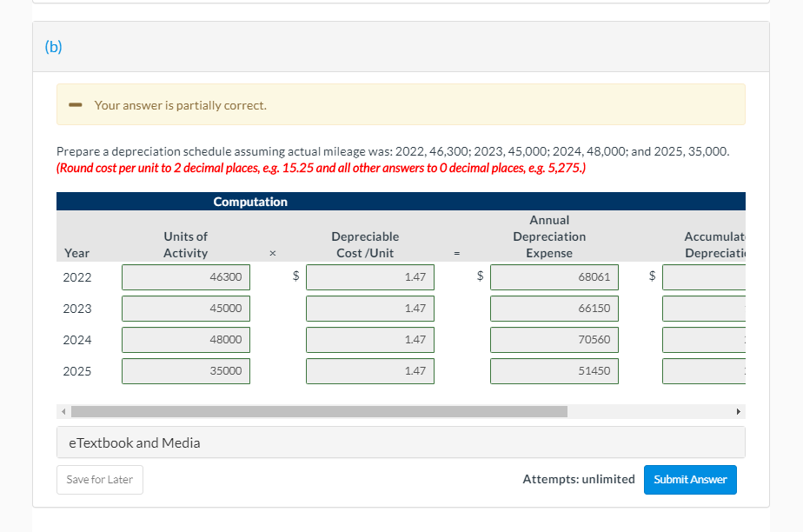Click the 'Annual Depreciation Expense' column header
The image size is (803, 532).
[x=549, y=236]
